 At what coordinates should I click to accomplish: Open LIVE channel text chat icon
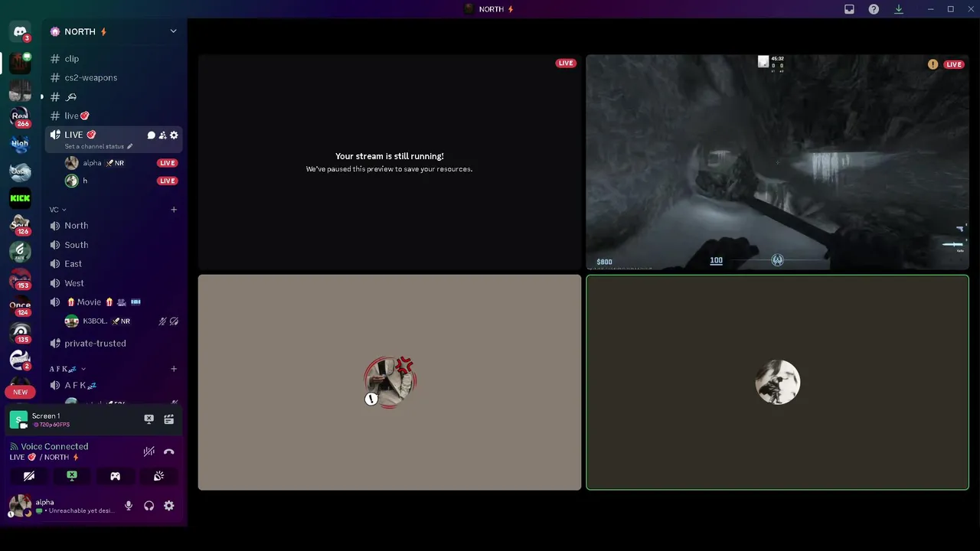tap(151, 135)
